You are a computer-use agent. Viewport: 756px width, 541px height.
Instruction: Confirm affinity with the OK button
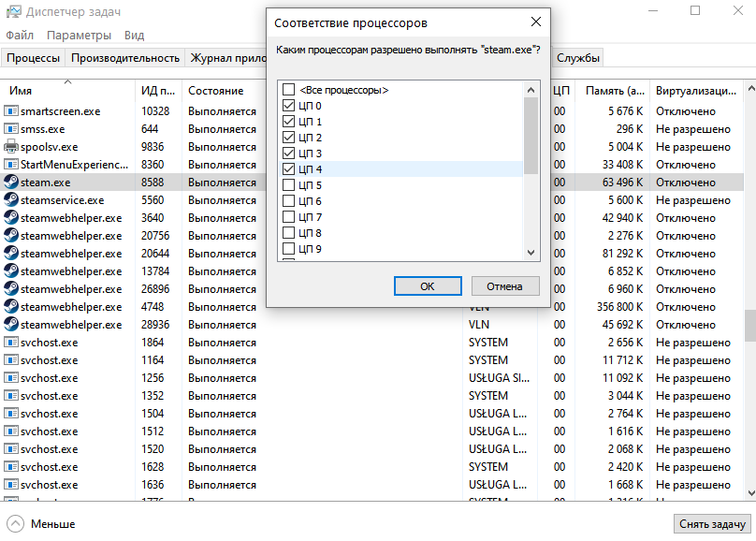click(428, 285)
